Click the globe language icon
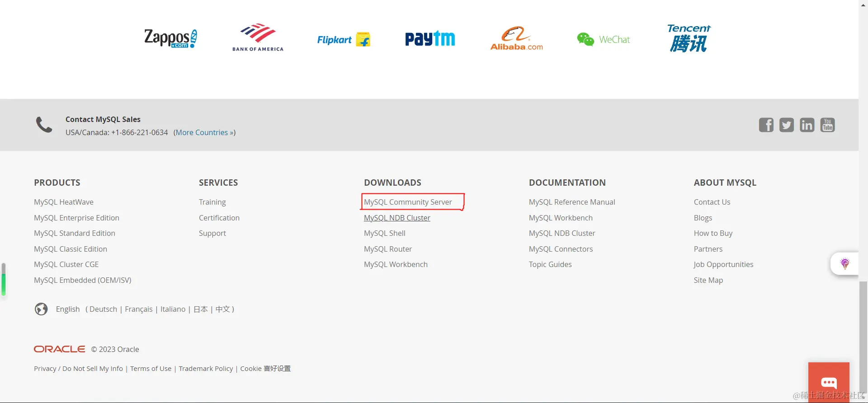This screenshot has height=403, width=868. pos(41,309)
